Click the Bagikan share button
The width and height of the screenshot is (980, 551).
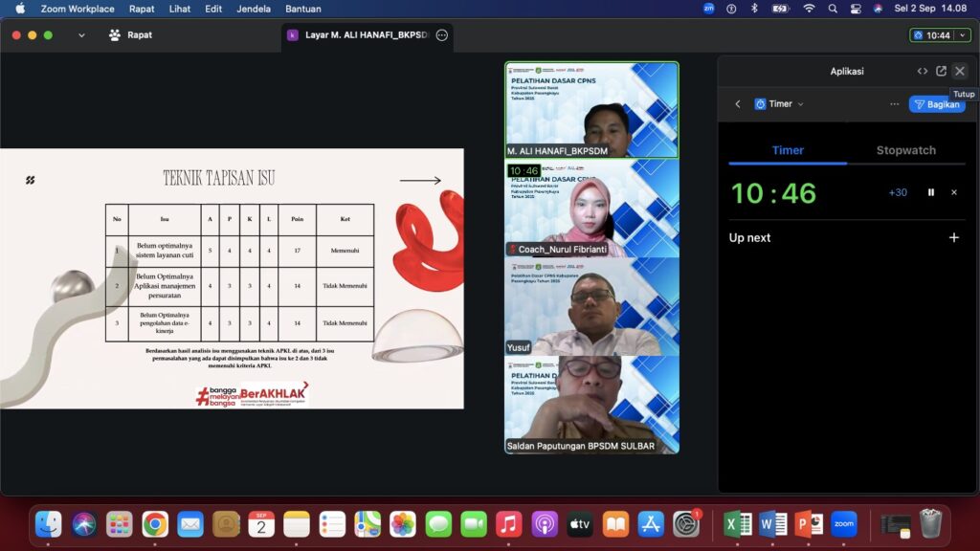[x=936, y=103]
